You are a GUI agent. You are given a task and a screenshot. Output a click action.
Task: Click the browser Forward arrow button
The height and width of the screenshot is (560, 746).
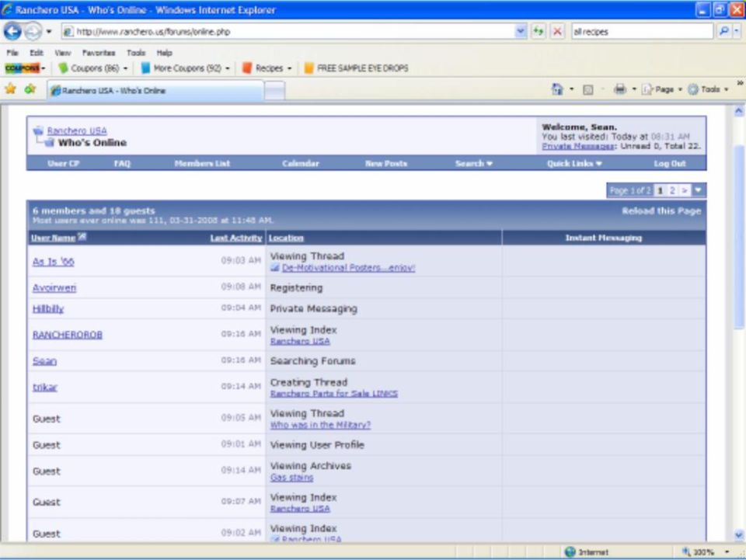click(x=33, y=31)
